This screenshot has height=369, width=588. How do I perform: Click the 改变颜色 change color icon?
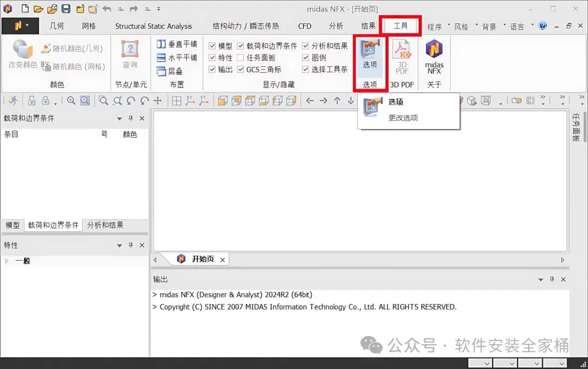click(23, 54)
